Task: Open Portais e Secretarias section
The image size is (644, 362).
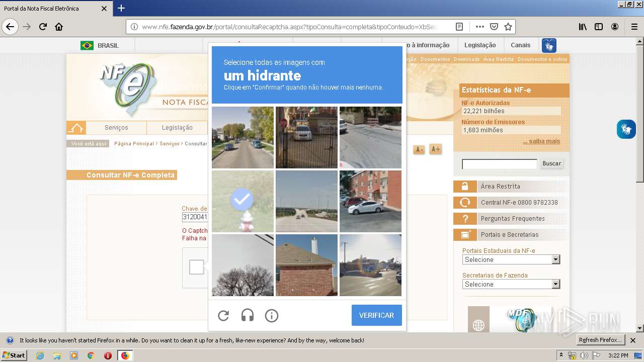Action: pos(511,235)
